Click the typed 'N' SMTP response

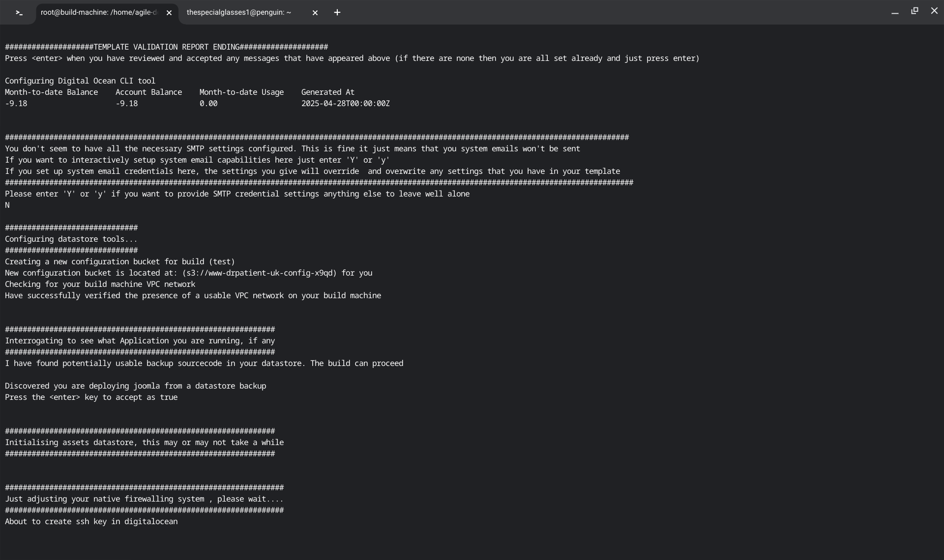point(7,205)
